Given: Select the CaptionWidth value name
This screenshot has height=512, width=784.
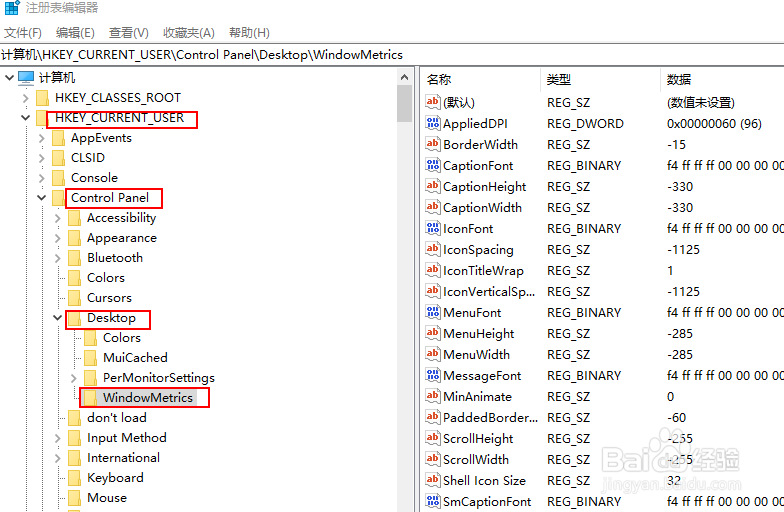Looking at the screenshot, I should click(x=482, y=207).
